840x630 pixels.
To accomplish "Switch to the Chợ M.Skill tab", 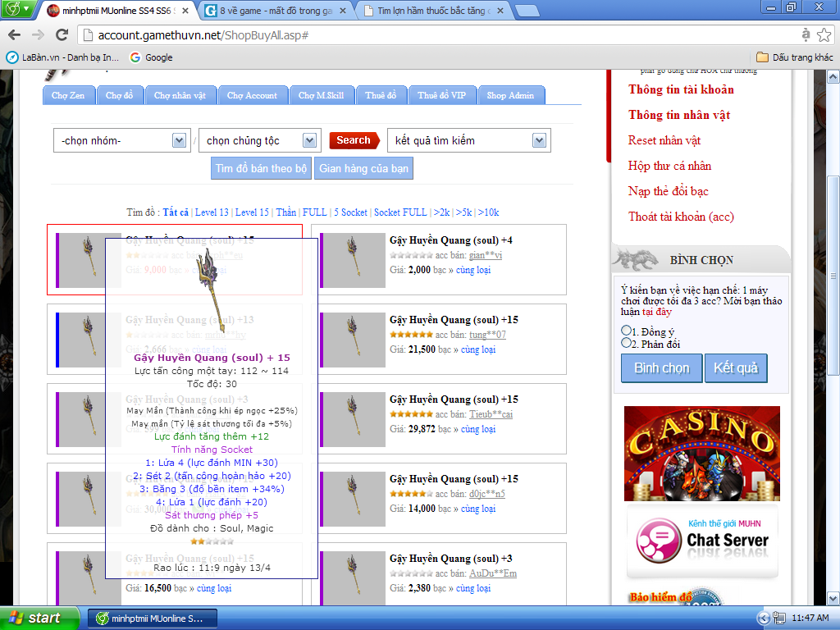I will click(322, 95).
